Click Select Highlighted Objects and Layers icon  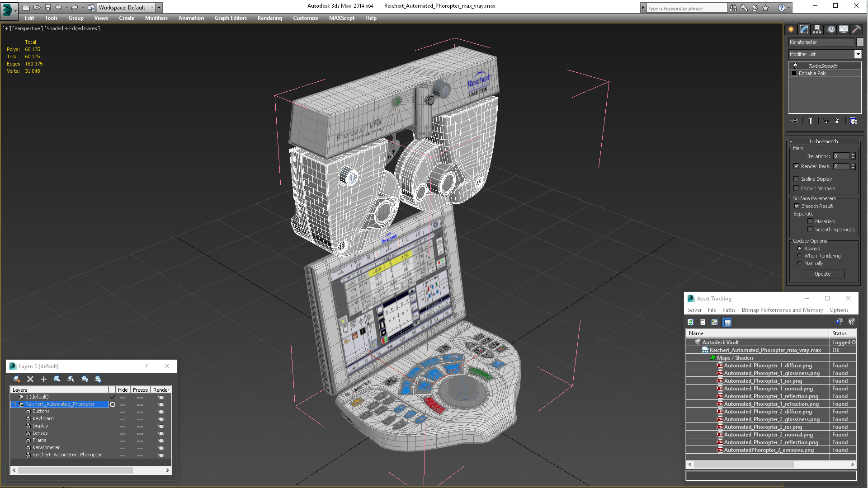(x=57, y=379)
